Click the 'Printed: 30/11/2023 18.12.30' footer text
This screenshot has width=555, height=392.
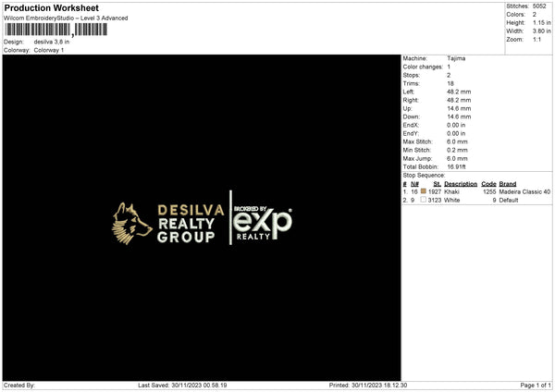(368, 386)
